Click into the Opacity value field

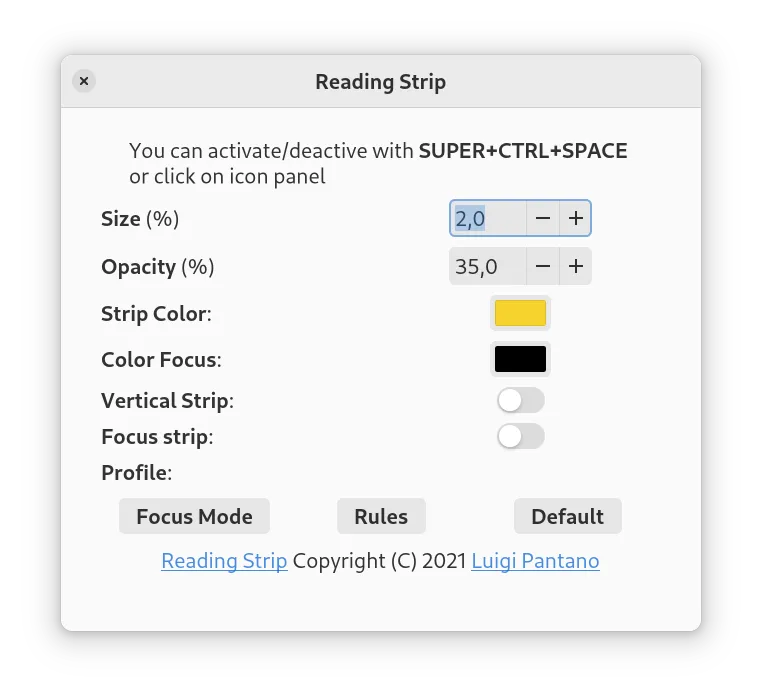(488, 266)
